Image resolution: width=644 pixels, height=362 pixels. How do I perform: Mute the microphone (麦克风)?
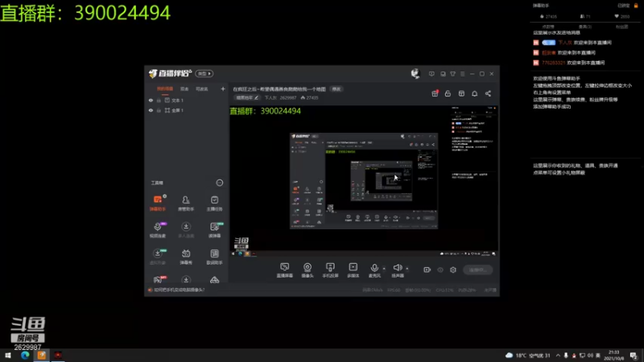374,270
